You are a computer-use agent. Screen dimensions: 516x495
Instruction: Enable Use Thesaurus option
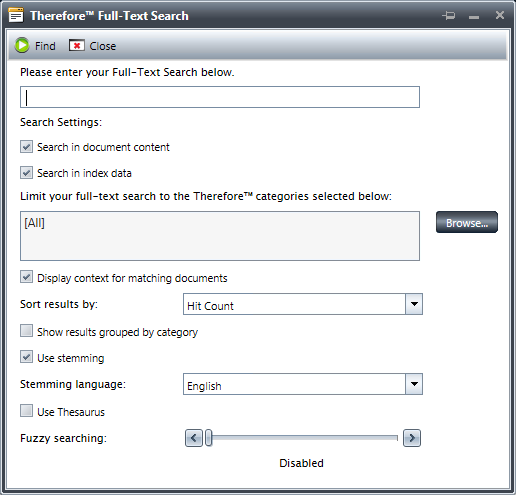pos(26,411)
